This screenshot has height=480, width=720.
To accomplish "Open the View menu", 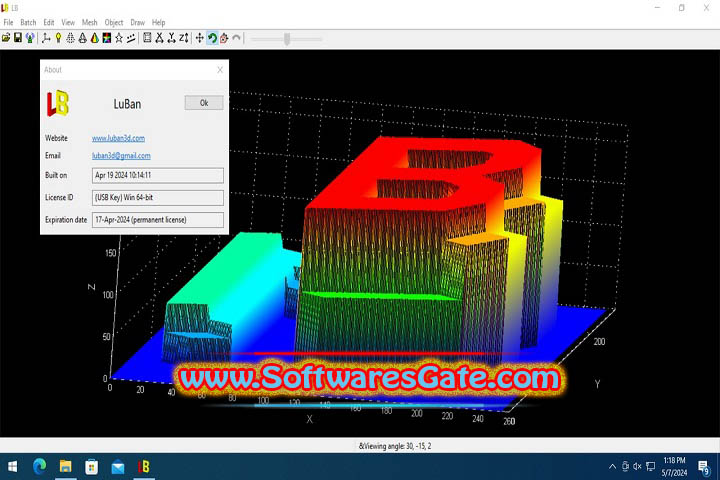I will tap(68, 23).
